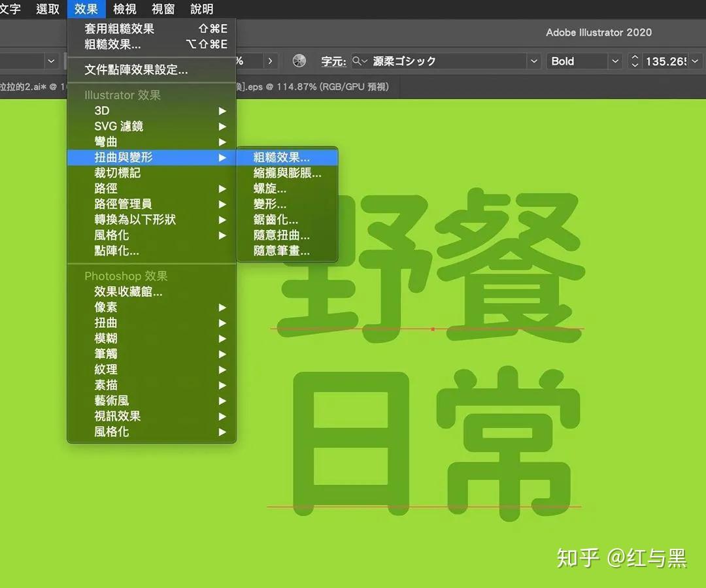Choose 粗糙效果... with Option shortcut in 效果 menu
Screen dimensions: 706x588
coord(152,44)
